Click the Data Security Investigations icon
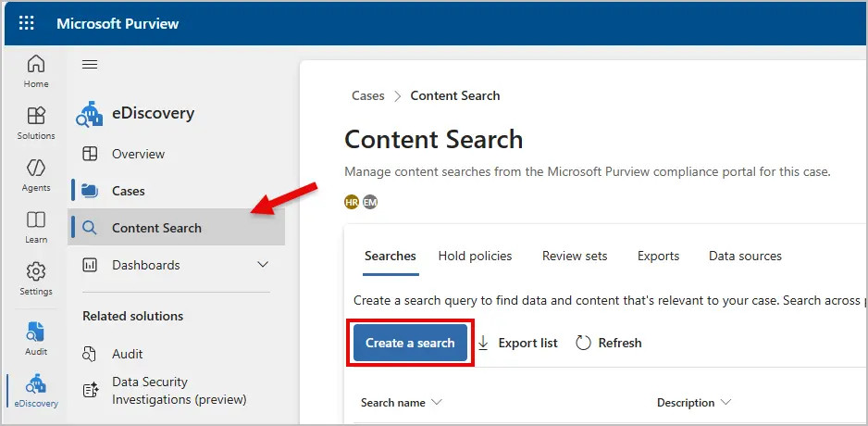 click(91, 391)
